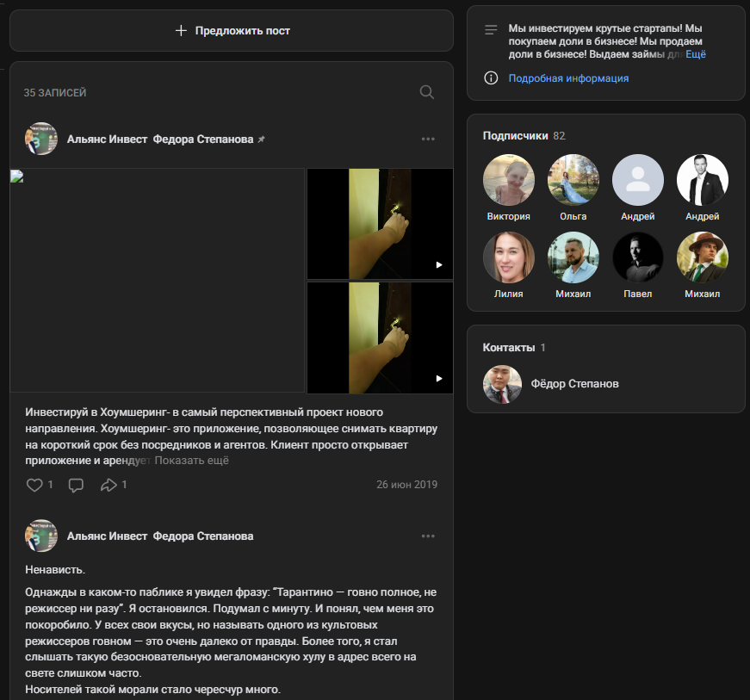Play the bottom video preview
Image resolution: width=750 pixels, height=700 pixels.
[437, 378]
